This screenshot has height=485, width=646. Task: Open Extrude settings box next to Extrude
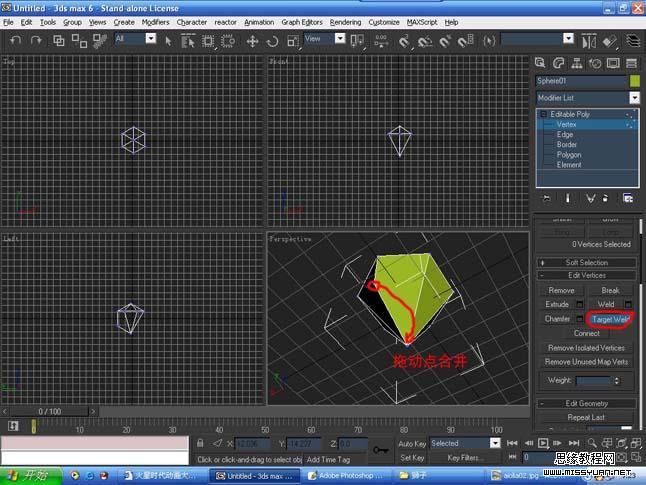tap(579, 305)
